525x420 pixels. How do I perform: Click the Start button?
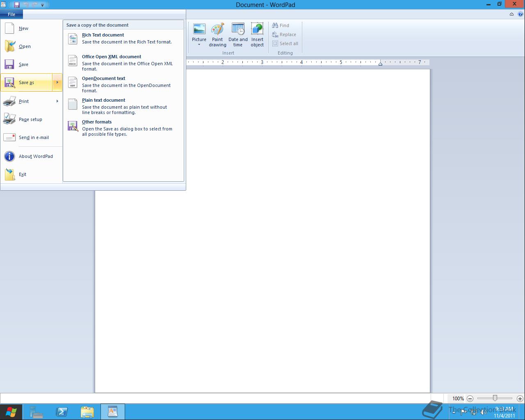11,412
